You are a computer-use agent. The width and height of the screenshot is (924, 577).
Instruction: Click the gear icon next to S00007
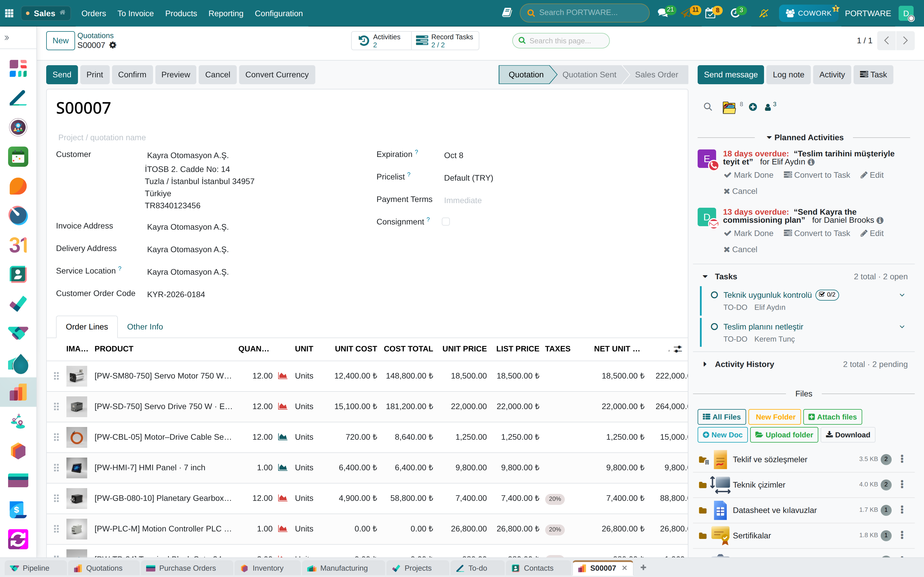coord(113,45)
